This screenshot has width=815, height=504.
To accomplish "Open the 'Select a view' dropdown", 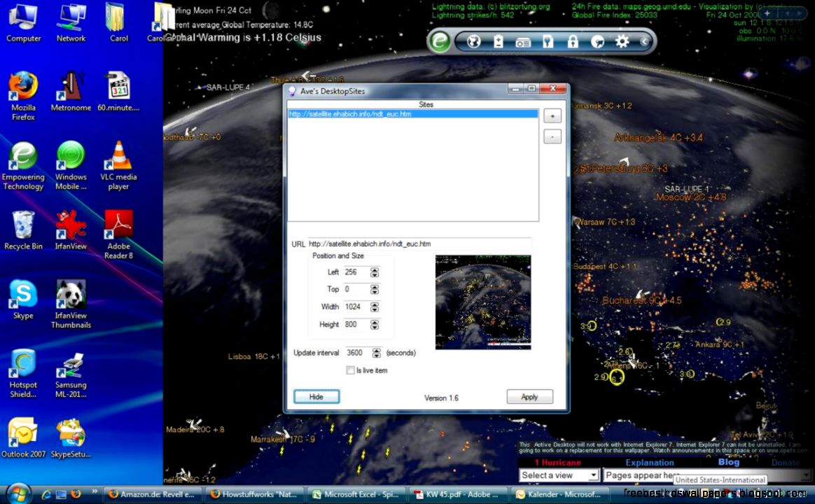I will 558,475.
